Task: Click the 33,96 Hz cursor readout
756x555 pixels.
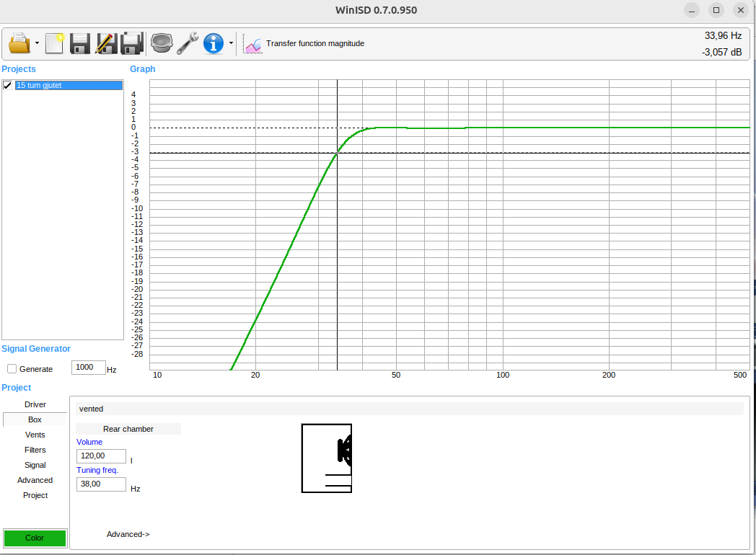Action: [x=723, y=35]
